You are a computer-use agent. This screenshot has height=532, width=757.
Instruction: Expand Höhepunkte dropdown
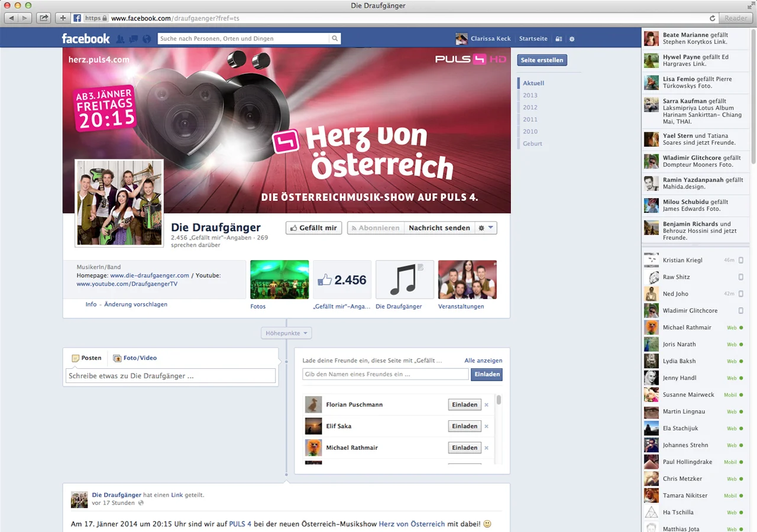(286, 333)
